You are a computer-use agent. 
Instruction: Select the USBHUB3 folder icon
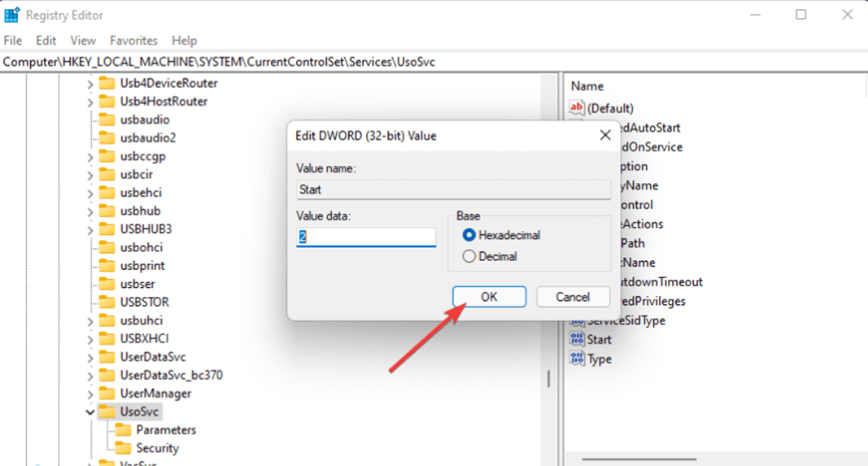pos(107,229)
